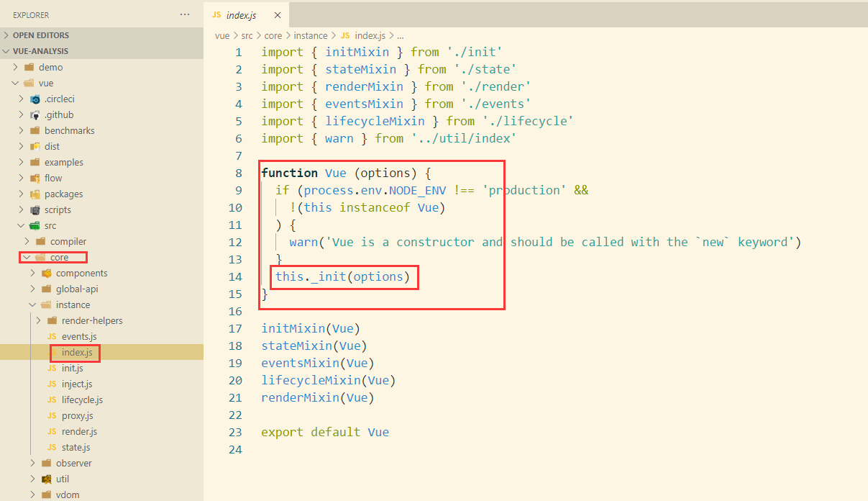The image size is (868, 501).
Task: Close the index.js editor tab
Action: click(x=277, y=15)
